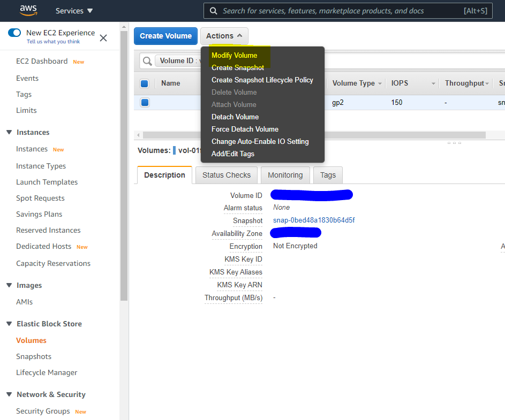Open Capacity Reservations in sidebar
Image resolution: width=505 pixels, height=420 pixels.
(54, 263)
